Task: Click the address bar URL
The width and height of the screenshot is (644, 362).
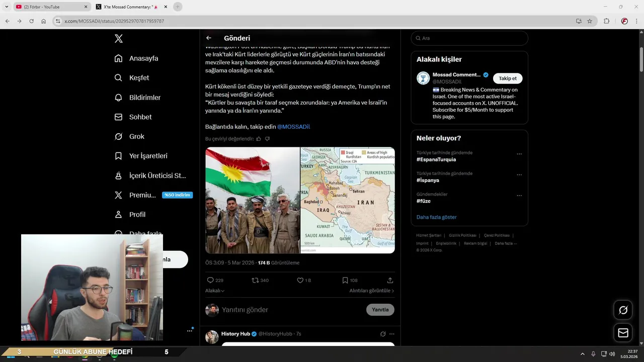Action: pos(114,21)
